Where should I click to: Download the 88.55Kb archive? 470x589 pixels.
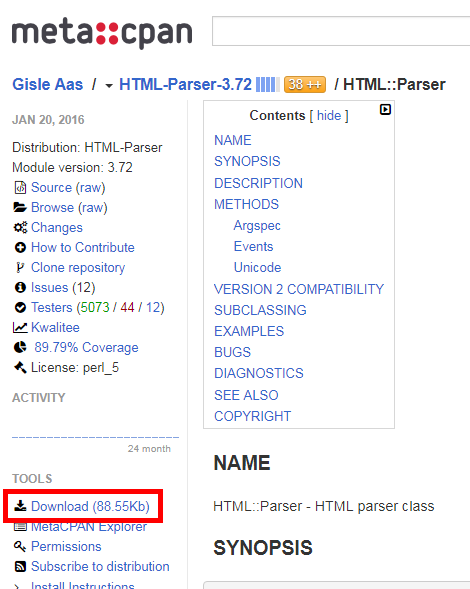click(x=90, y=506)
